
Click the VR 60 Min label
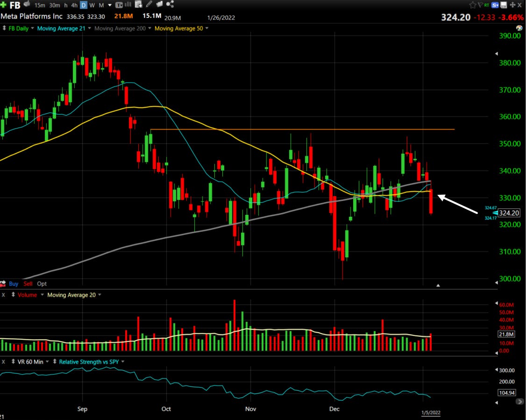point(30,362)
